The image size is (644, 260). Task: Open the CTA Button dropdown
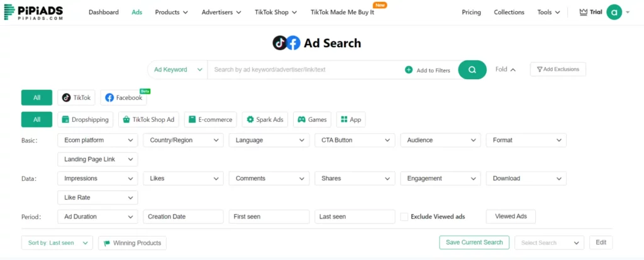click(x=355, y=140)
